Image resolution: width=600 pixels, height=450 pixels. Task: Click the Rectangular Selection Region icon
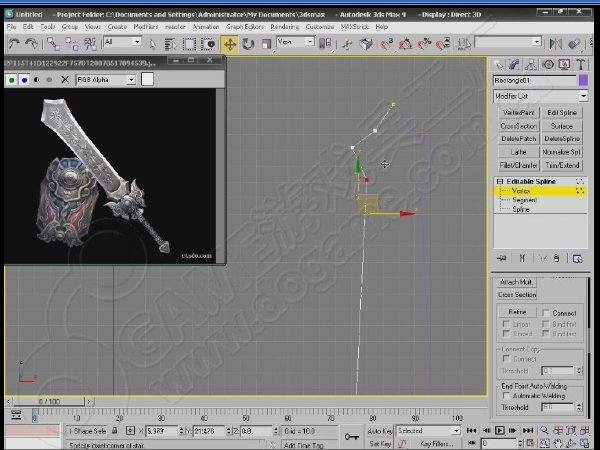pyautogui.click(x=189, y=44)
